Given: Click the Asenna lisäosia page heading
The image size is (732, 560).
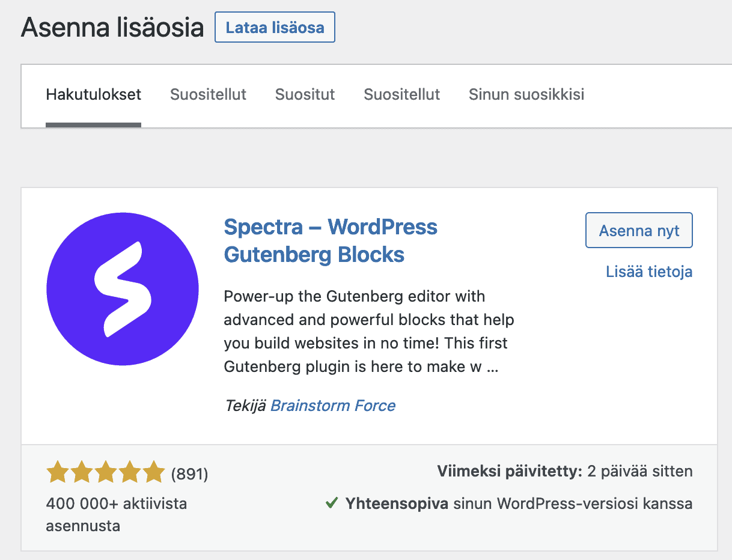Looking at the screenshot, I should [112, 27].
